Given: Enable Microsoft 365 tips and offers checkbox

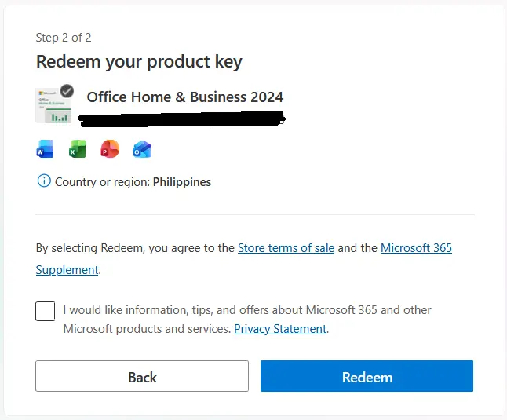Looking at the screenshot, I should click(x=45, y=311).
